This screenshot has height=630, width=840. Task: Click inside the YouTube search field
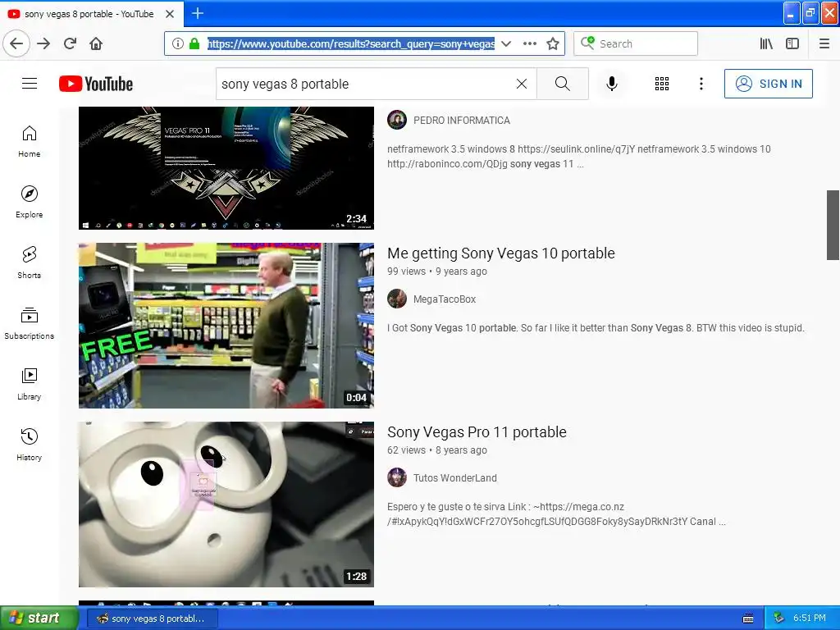click(x=364, y=84)
